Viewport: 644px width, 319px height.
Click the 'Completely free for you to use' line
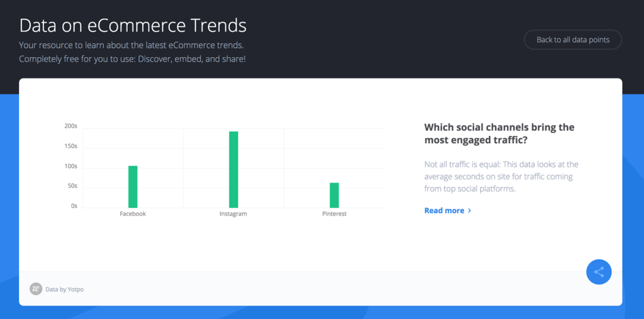[x=132, y=59]
